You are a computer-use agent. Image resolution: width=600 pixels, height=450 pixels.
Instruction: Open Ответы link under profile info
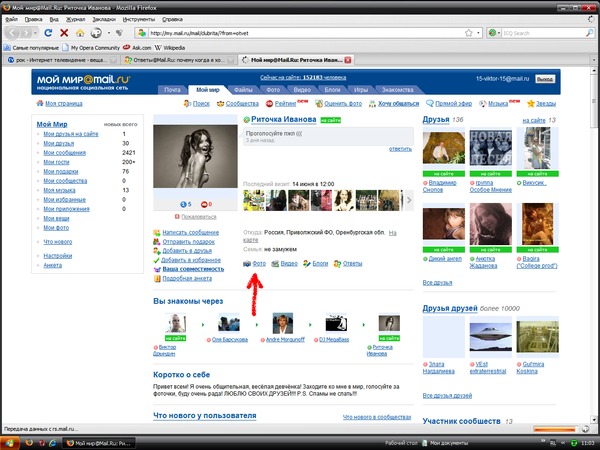pyautogui.click(x=352, y=264)
